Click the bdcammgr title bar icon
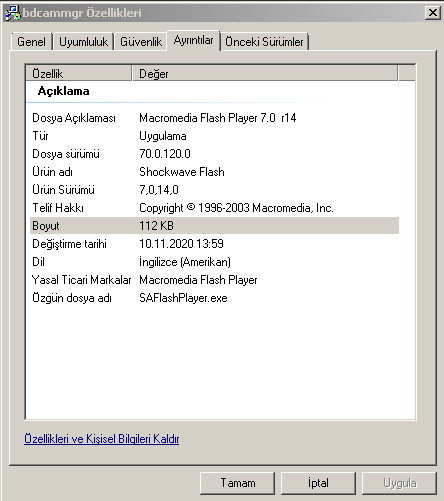The height and width of the screenshot is (501, 444). [x=13, y=13]
